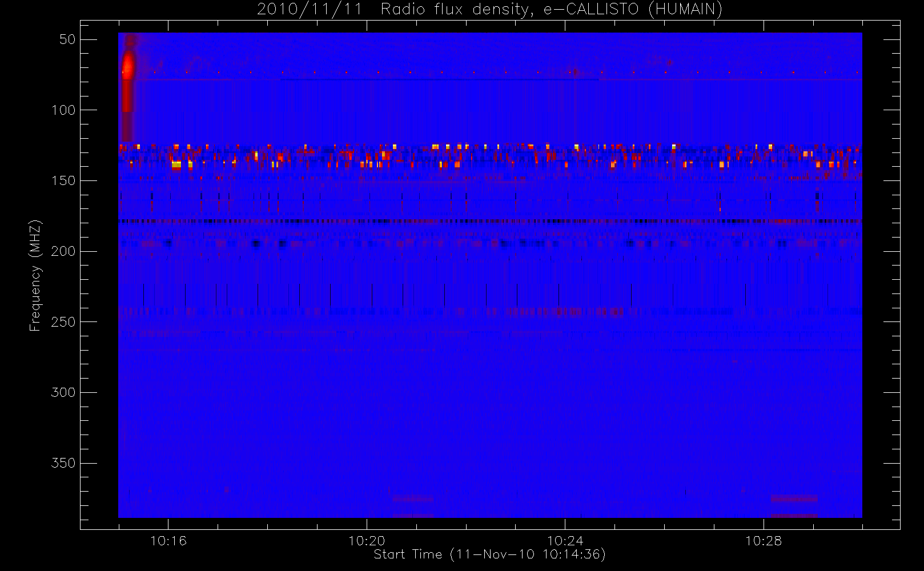The height and width of the screenshot is (571, 924).
Task: Click the purple patch at bottom near 10:21
Action: (413, 498)
